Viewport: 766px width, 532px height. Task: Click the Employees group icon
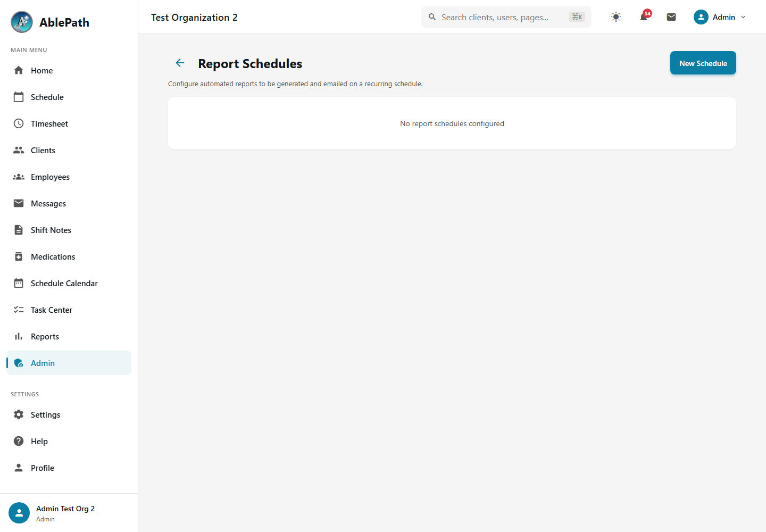[19, 177]
